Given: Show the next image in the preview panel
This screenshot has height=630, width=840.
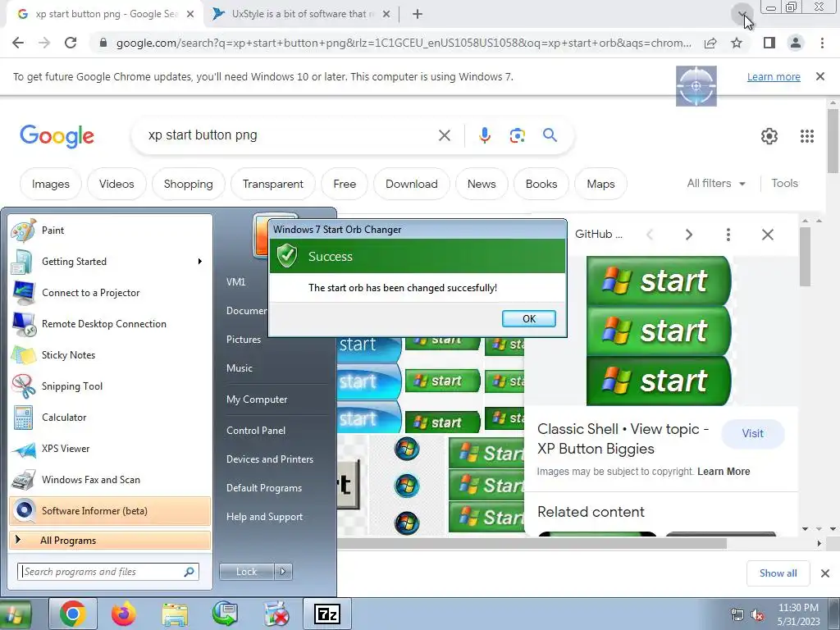Looking at the screenshot, I should tap(689, 235).
